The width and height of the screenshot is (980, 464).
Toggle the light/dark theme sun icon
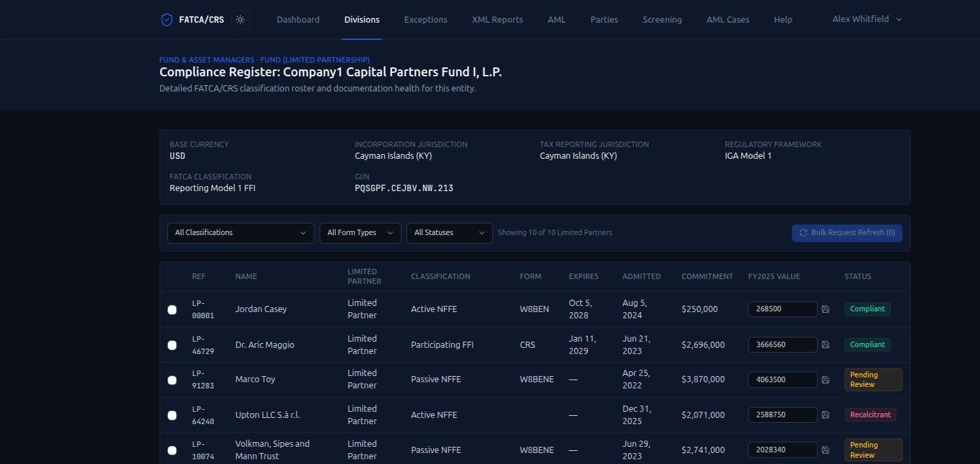tap(240, 20)
